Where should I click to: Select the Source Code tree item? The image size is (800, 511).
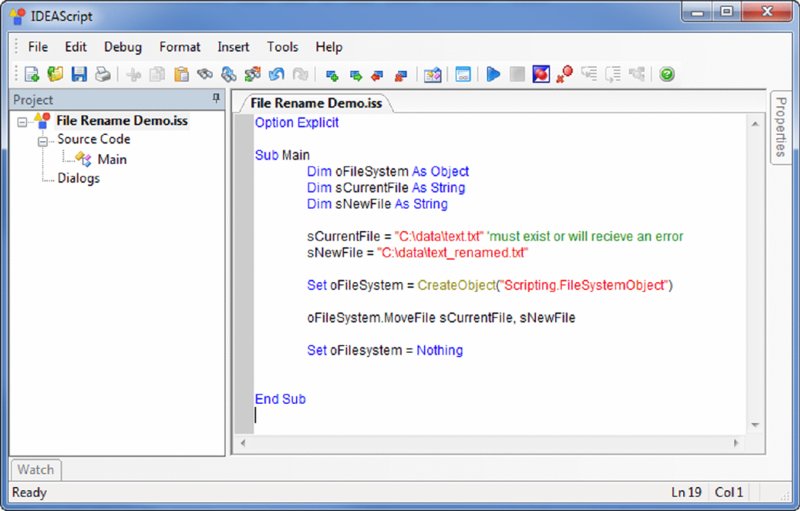coord(93,139)
